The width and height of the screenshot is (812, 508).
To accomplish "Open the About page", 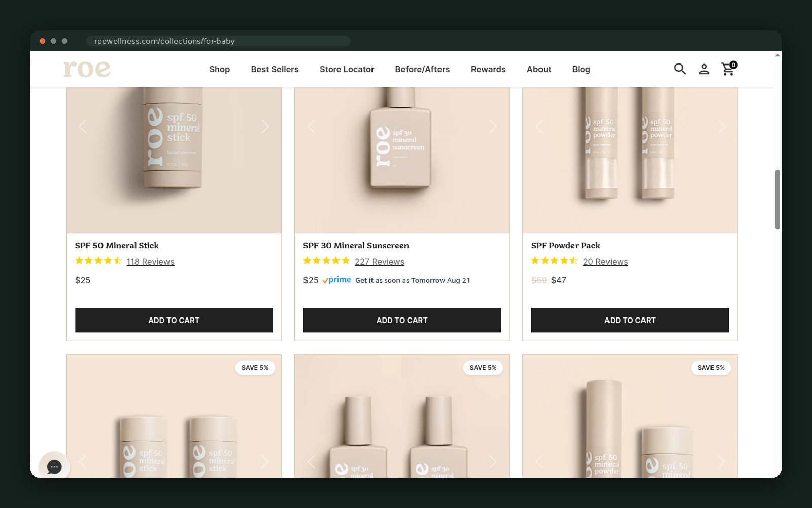I will point(538,69).
